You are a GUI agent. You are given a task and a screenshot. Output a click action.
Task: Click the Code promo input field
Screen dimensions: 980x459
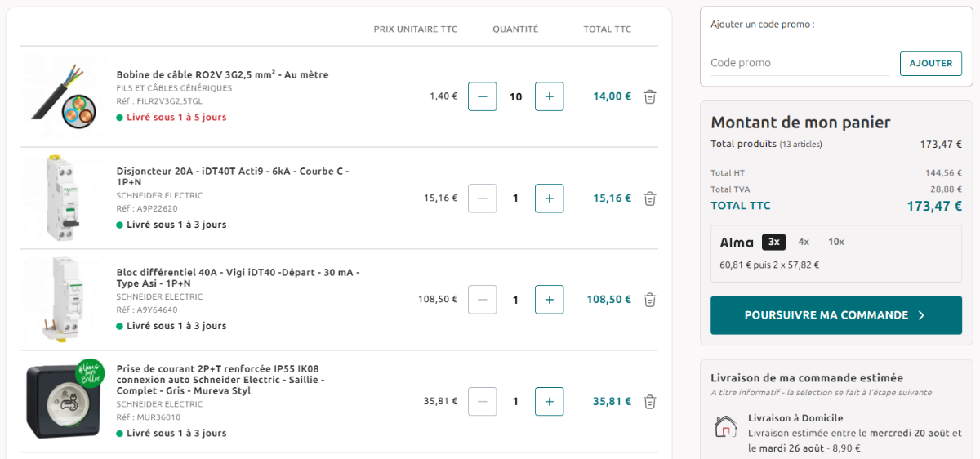[x=800, y=63]
